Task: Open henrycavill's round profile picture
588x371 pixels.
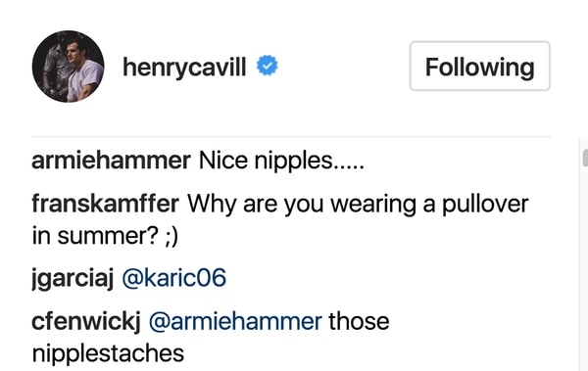Action: coord(69,67)
